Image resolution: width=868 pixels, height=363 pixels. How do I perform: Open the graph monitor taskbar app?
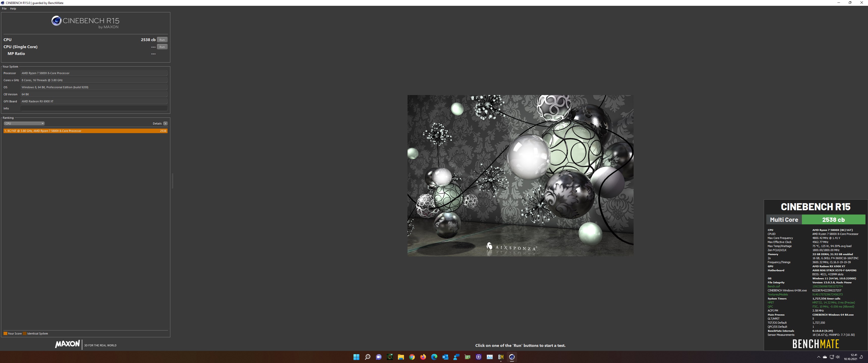[490, 357]
